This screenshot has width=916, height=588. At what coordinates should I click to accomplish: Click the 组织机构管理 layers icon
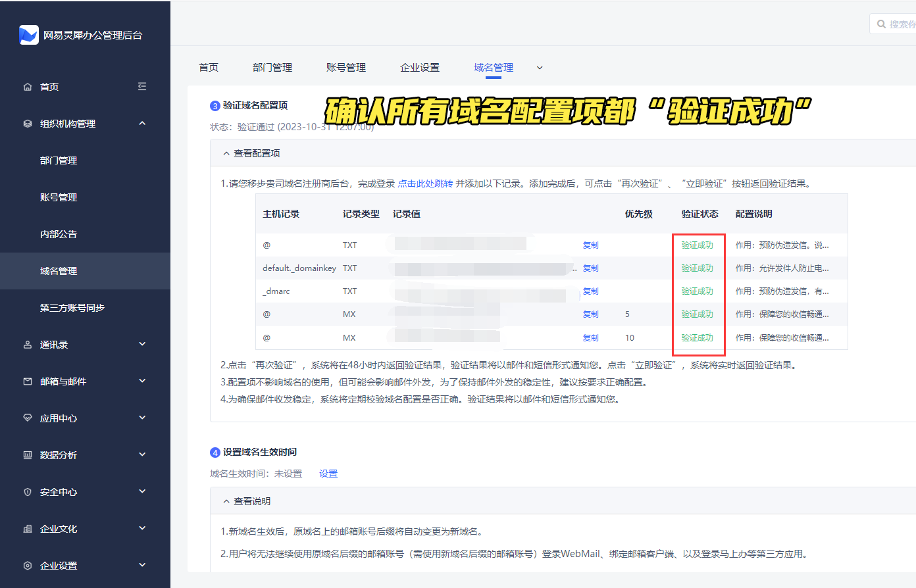(x=28, y=124)
